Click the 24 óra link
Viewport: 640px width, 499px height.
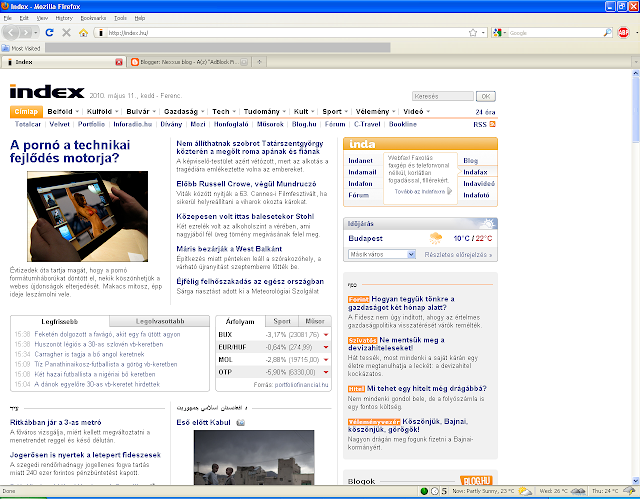485,112
